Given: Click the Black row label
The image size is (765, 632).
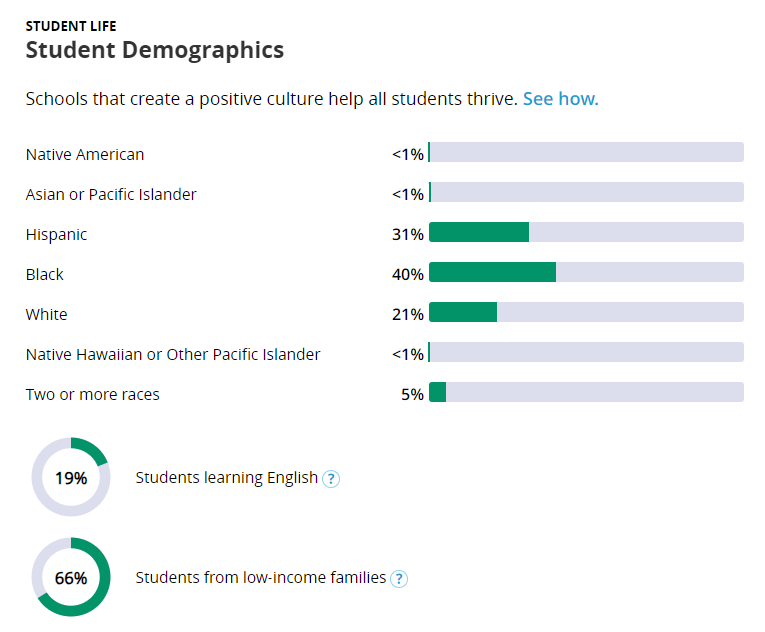Looking at the screenshot, I should pyautogui.click(x=45, y=274).
